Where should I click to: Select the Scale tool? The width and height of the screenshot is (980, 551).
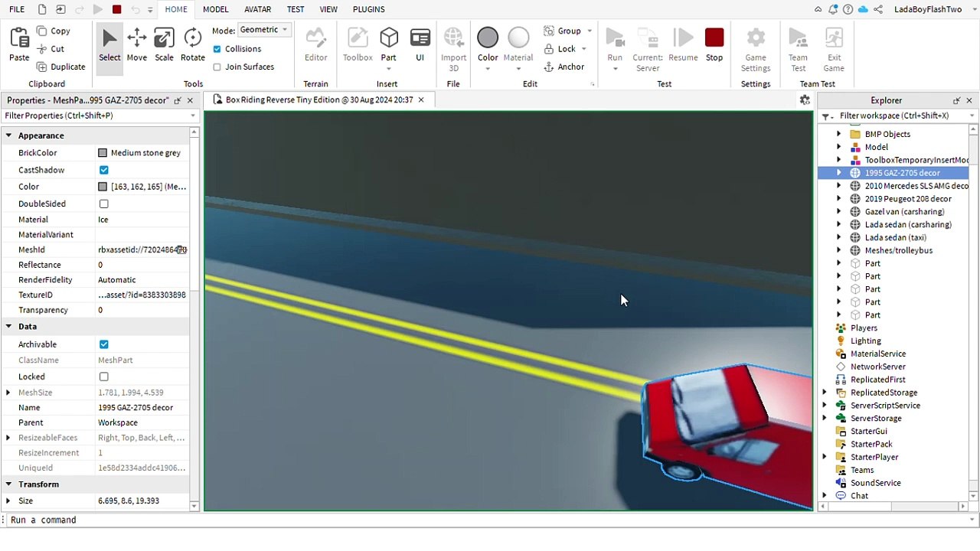pyautogui.click(x=164, y=45)
